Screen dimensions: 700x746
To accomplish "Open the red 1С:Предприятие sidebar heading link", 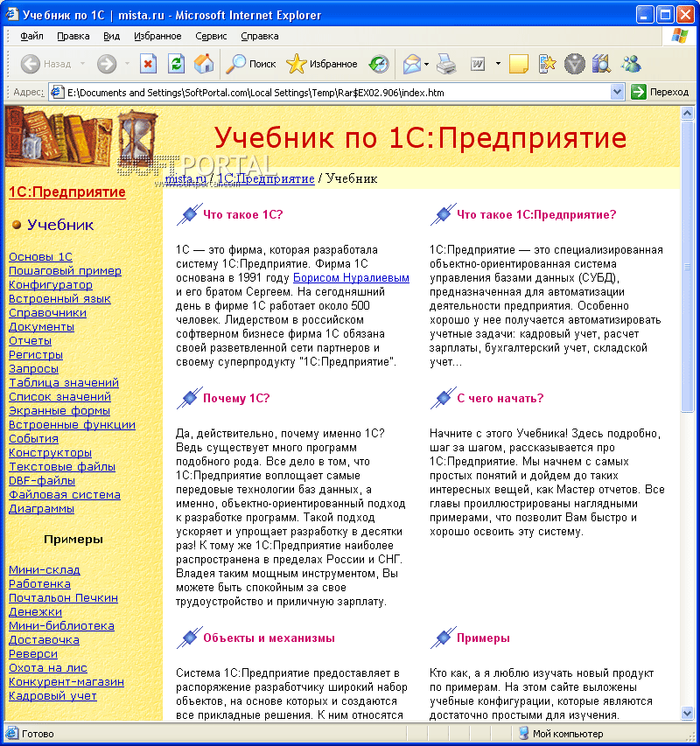I will [x=67, y=192].
